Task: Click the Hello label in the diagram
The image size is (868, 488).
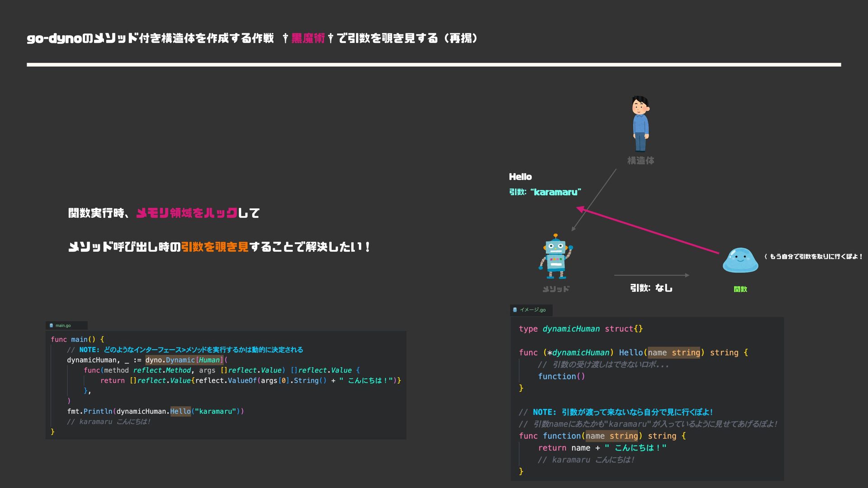Action: [x=520, y=177]
